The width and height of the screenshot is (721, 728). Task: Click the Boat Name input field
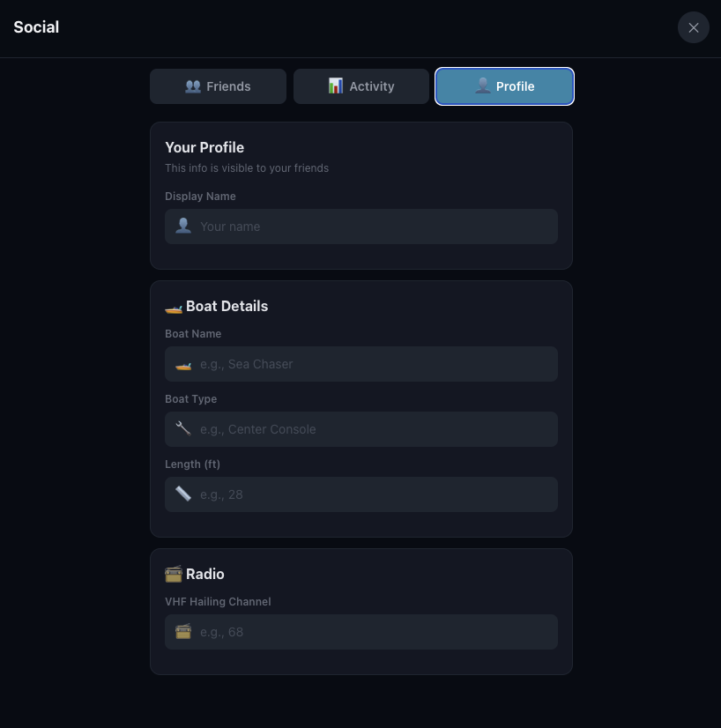[x=361, y=363]
